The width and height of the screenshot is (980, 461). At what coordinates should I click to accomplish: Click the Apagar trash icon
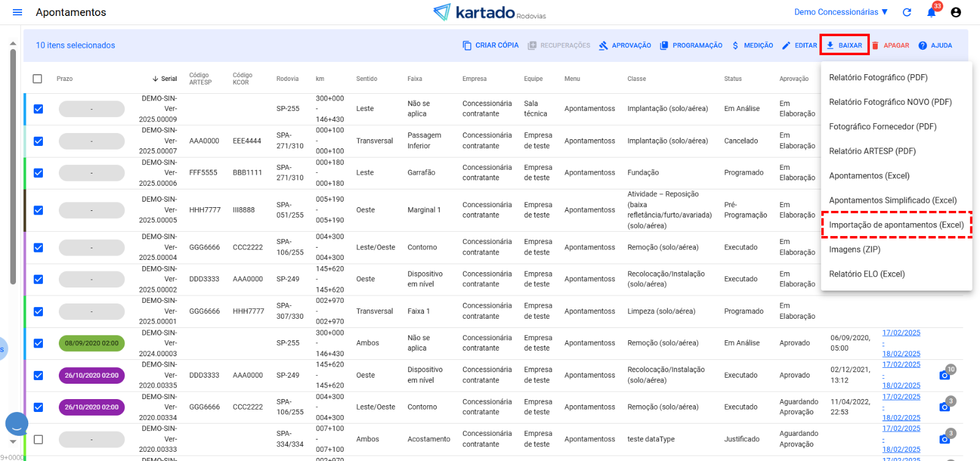coord(875,45)
